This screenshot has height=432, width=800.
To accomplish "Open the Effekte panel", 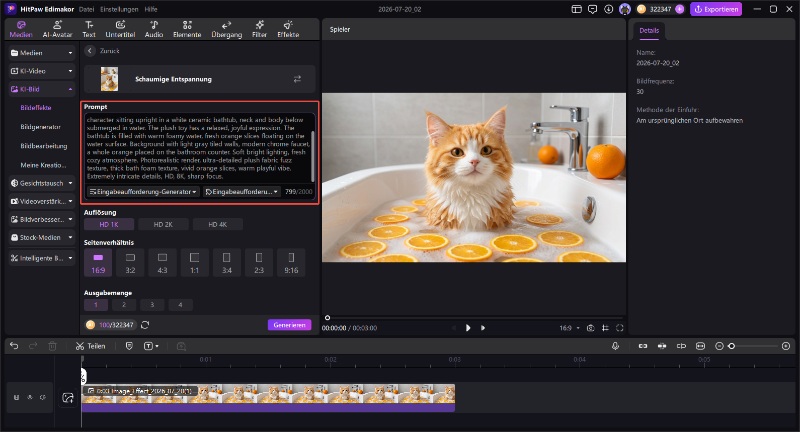I will [x=288, y=29].
